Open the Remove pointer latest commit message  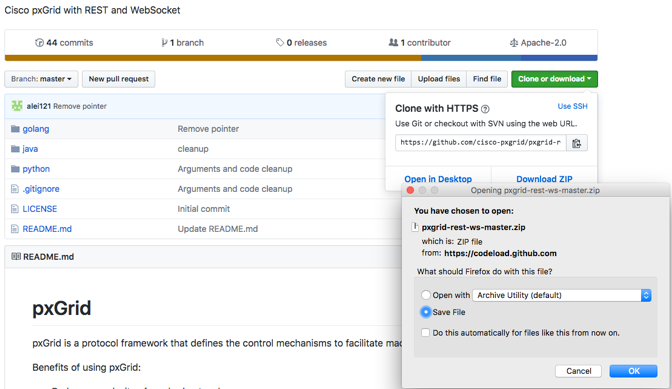point(80,106)
